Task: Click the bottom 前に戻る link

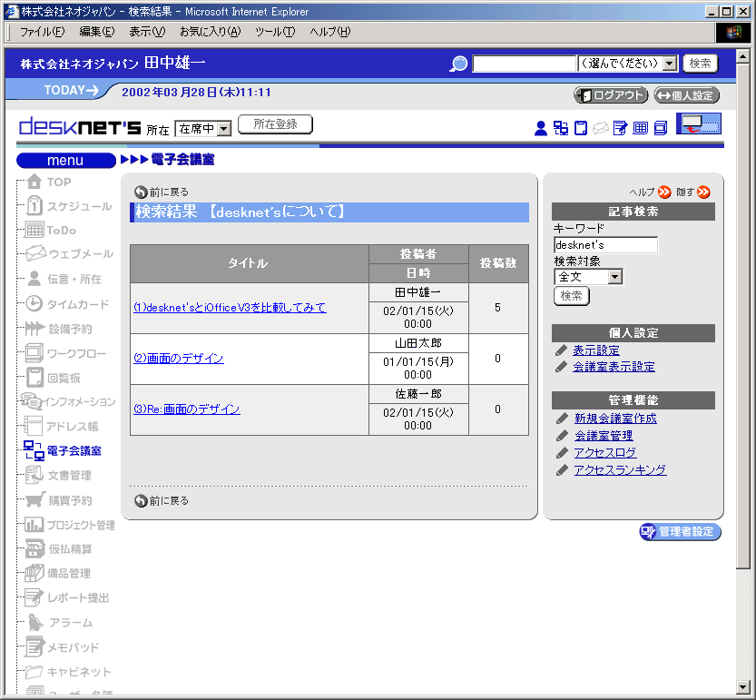Action: (162, 501)
